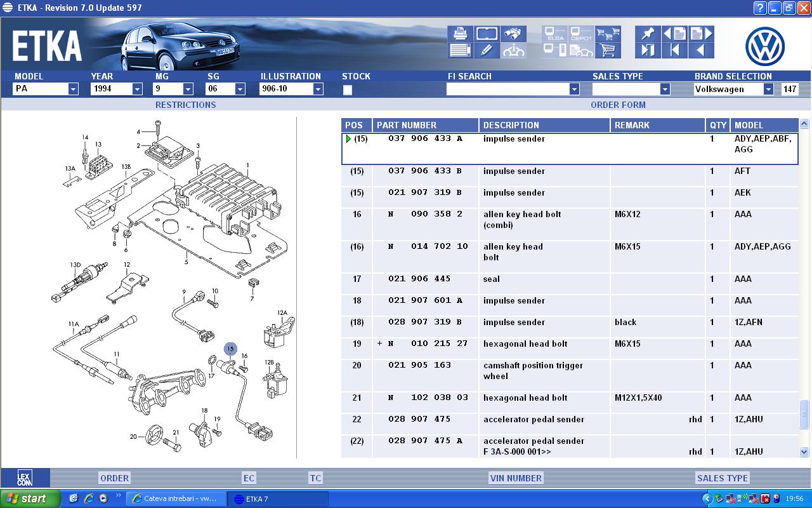Click the pencil edit icon

(487, 50)
